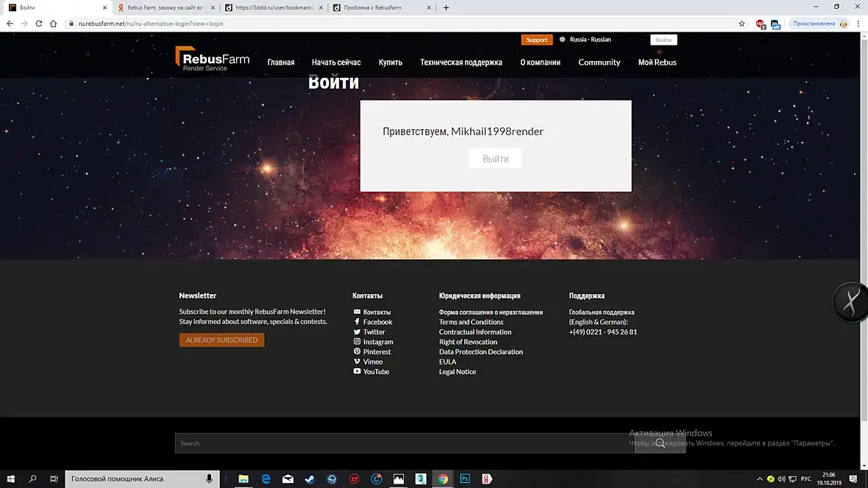Open the Форма соглашения о неразглашении link
This screenshot has height=488, width=868.
tap(491, 312)
